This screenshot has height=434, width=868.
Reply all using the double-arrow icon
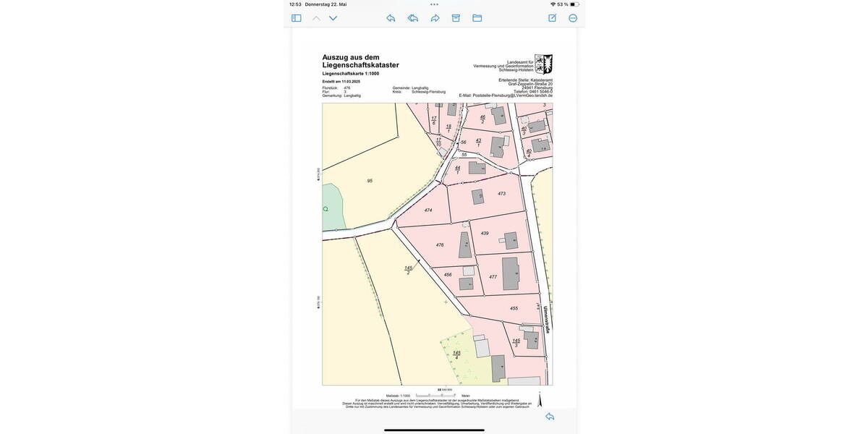point(413,18)
